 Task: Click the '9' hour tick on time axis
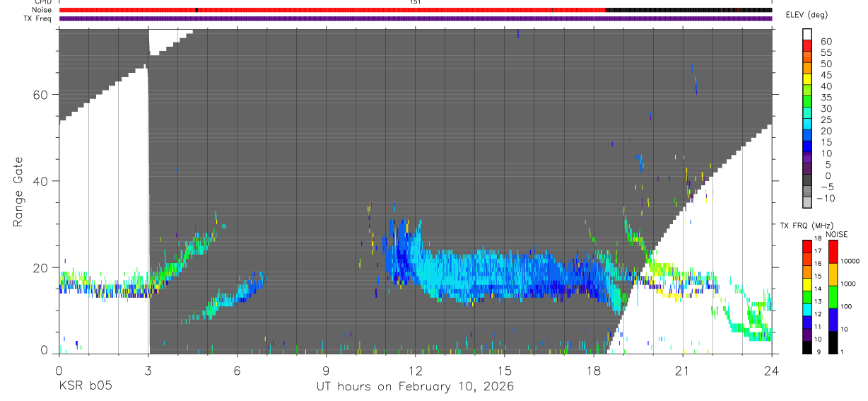(x=327, y=370)
